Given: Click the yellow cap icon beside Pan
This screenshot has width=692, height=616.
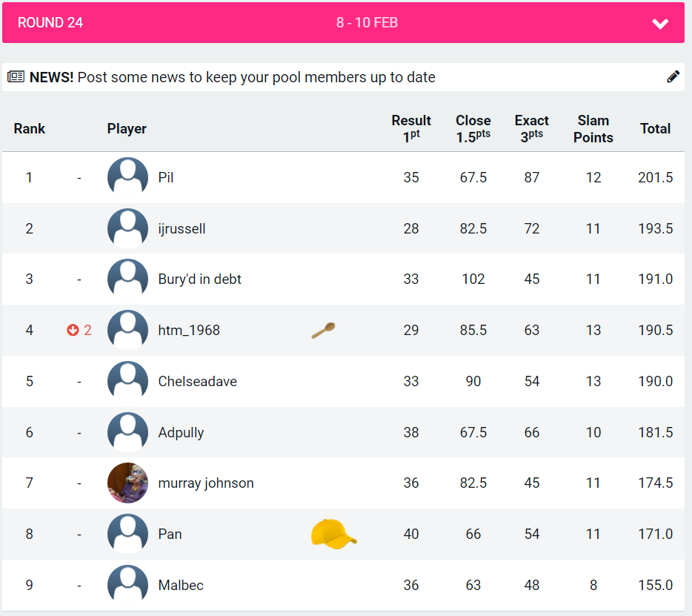Looking at the screenshot, I should coord(333,534).
